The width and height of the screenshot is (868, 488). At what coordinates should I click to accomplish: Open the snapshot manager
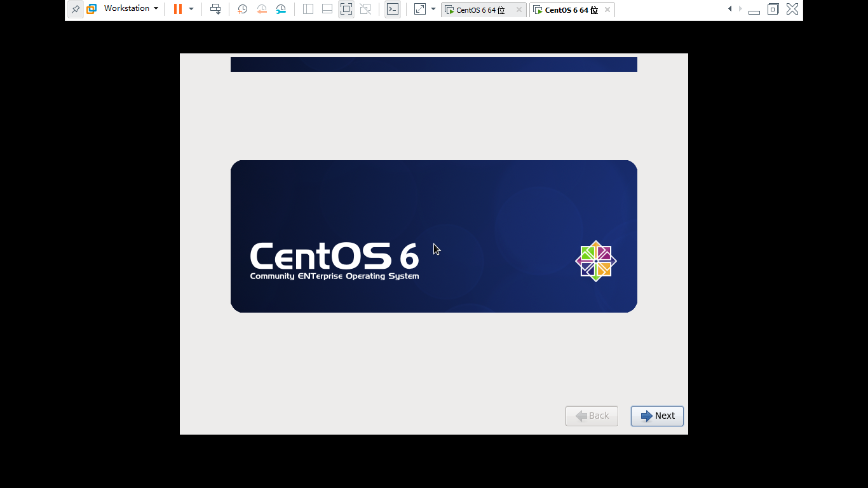[x=281, y=9]
